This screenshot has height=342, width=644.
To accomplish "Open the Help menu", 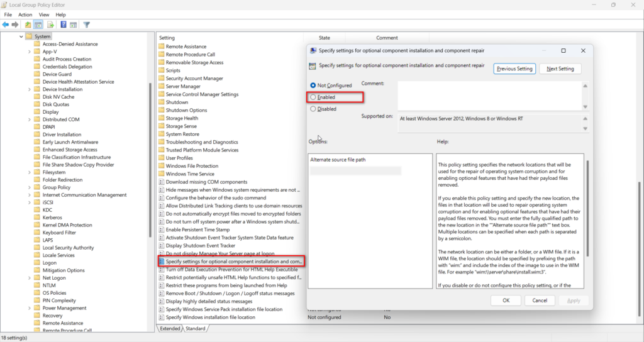I will click(61, 15).
